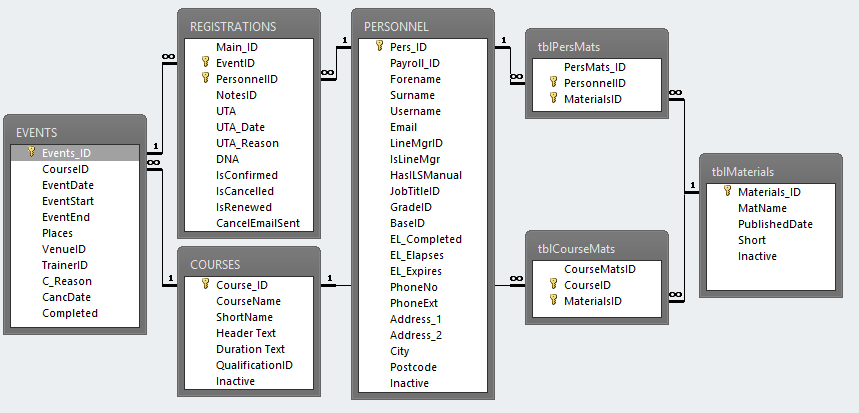This screenshot has height=413, width=859.
Task: Click the key icon beside PersonnelID in tblPersMats
Action: [554, 83]
